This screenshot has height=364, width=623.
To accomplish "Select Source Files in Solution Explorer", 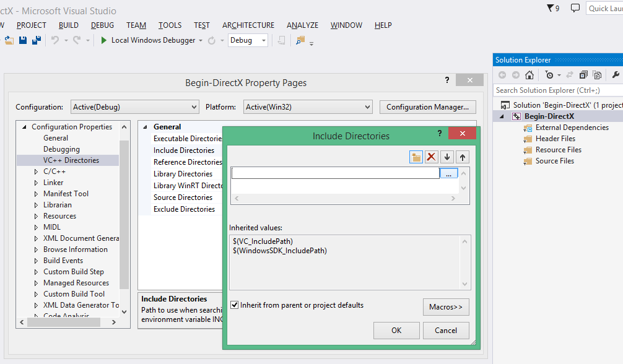I will 555,161.
